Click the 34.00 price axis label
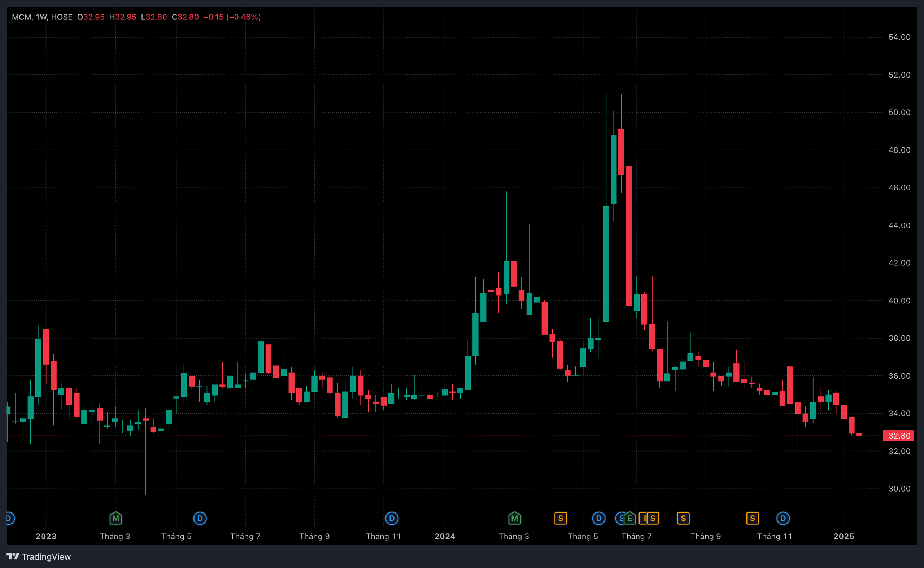The image size is (924, 568). click(x=899, y=413)
